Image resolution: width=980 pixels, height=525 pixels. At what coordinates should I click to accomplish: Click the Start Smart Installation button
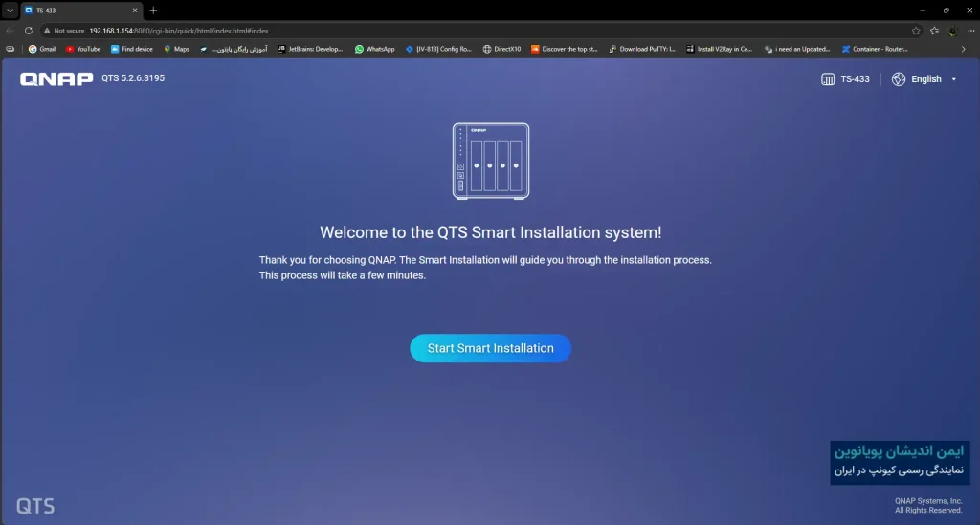click(x=490, y=348)
